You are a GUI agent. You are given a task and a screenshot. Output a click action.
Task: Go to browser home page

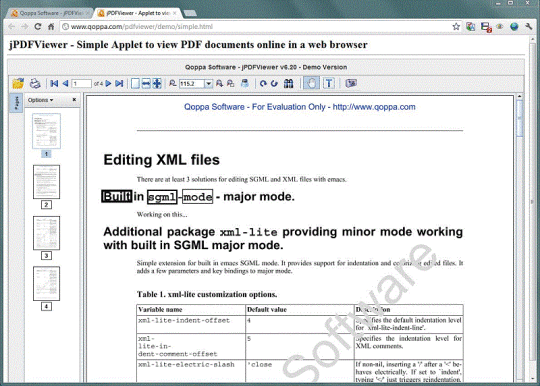click(51, 27)
